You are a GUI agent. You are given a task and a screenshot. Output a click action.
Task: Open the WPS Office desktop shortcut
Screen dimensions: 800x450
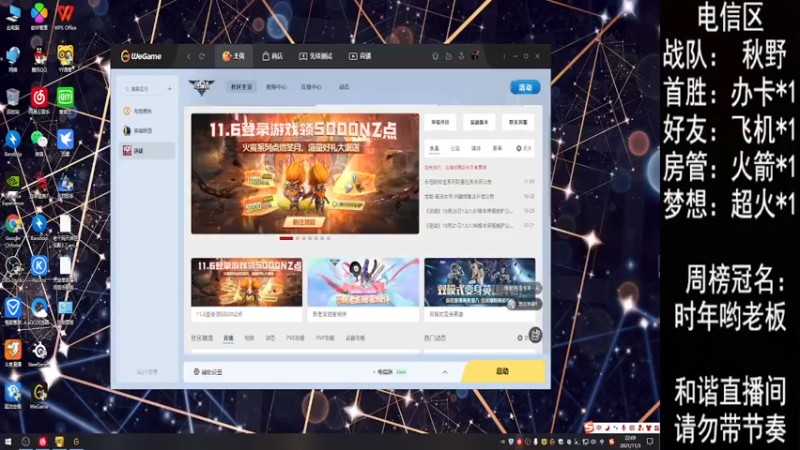coord(65,17)
